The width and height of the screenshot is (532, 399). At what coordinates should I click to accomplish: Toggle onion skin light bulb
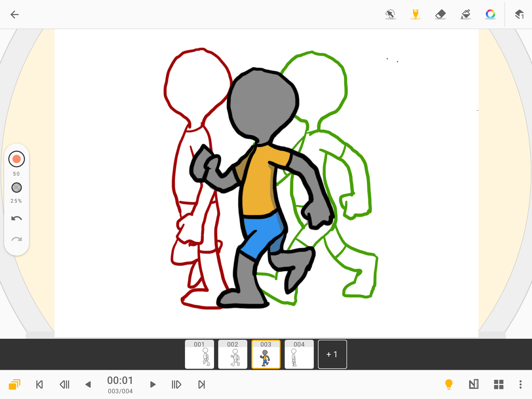click(x=449, y=384)
